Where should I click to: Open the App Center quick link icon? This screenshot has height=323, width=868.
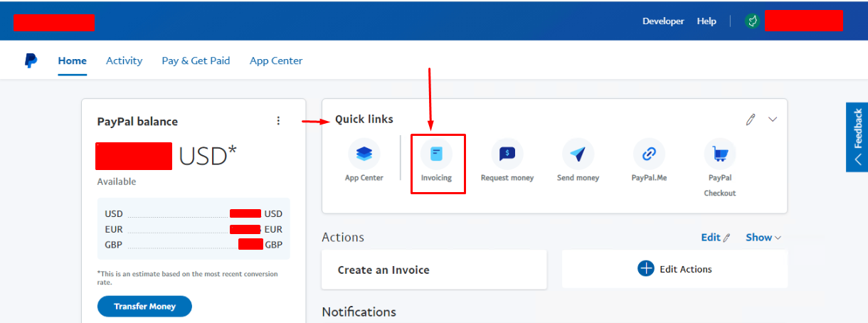pos(364,154)
